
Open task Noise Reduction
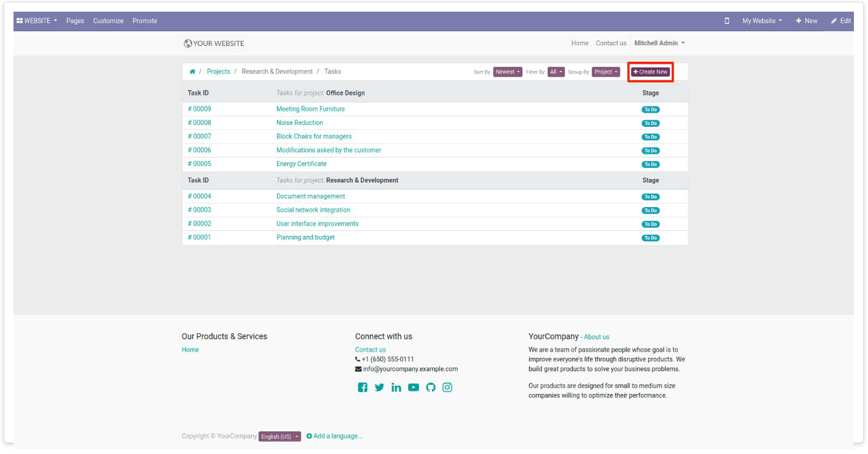[x=300, y=123]
